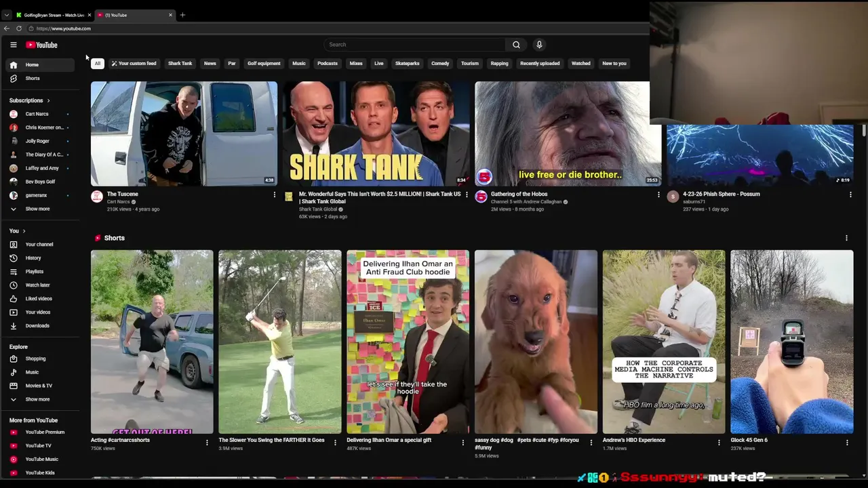
Task: Expand the Subscriptions section heading
Action: 30,100
